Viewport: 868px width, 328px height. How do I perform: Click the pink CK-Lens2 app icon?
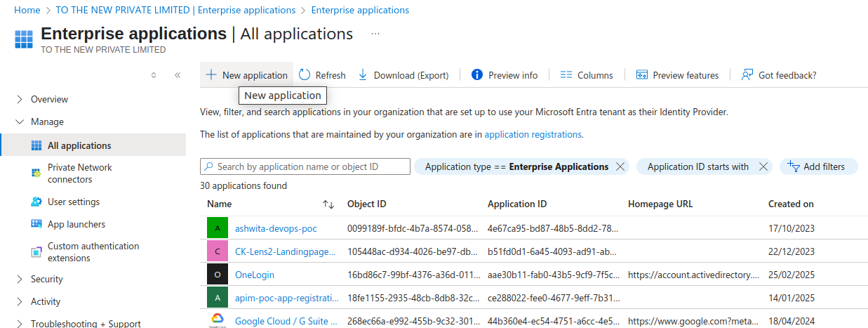(218, 251)
